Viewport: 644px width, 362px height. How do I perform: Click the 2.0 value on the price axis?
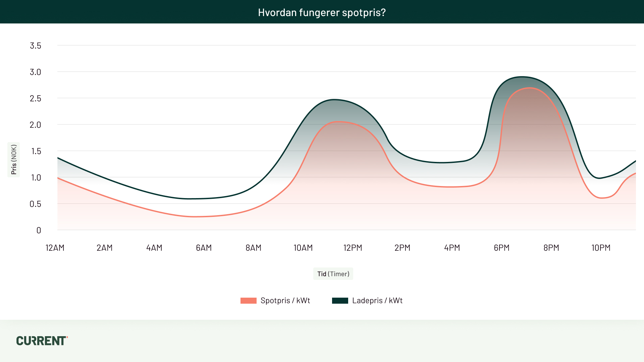pos(35,125)
